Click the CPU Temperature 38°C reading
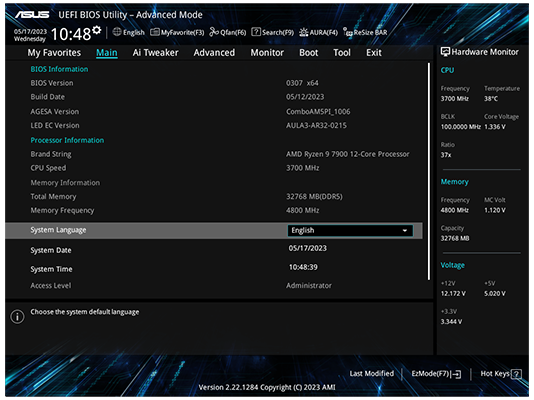The height and width of the screenshot is (400, 534). [491, 99]
